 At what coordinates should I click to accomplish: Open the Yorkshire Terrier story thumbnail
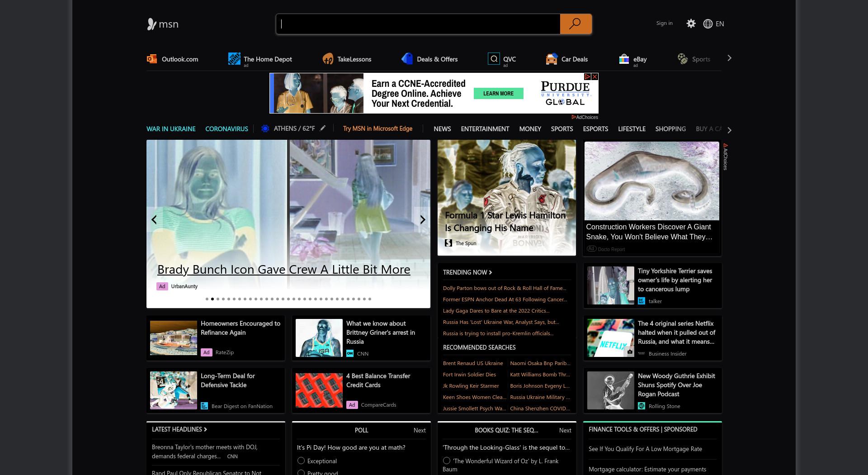click(611, 285)
